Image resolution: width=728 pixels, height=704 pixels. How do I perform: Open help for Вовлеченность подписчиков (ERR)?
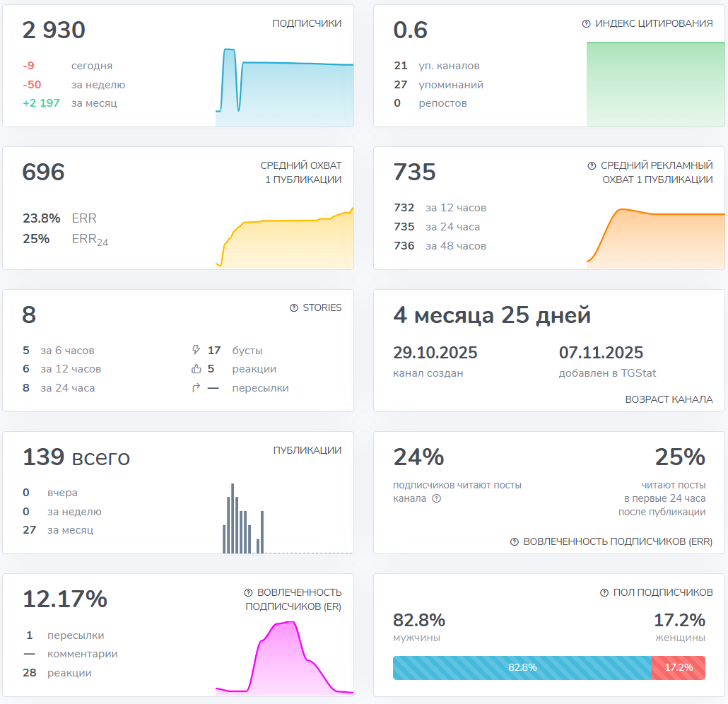click(514, 541)
